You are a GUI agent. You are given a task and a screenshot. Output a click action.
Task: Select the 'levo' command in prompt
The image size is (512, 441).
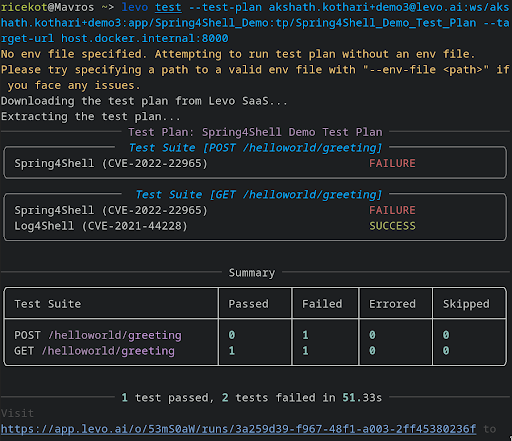135,7
